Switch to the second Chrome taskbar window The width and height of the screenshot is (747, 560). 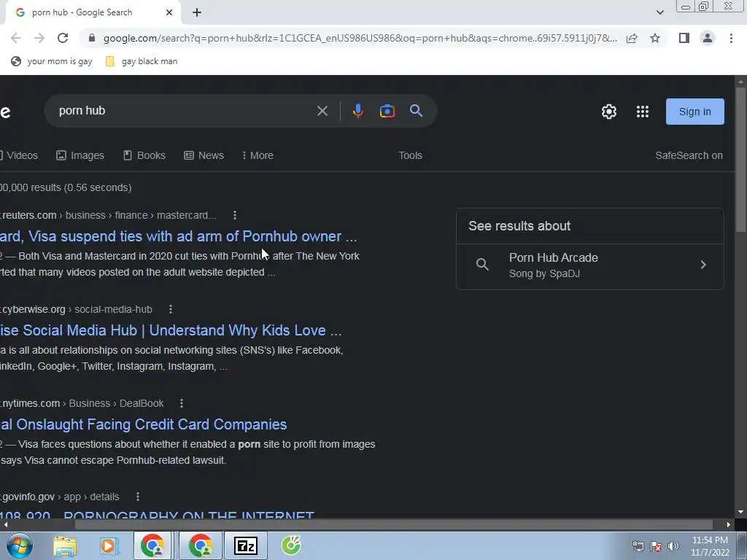pos(201,545)
